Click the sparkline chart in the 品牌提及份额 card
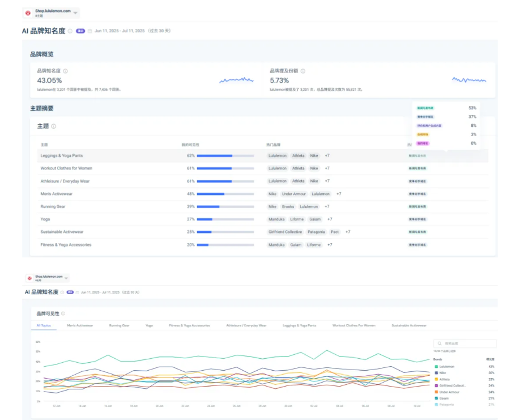This screenshot has width=512, height=420. [x=469, y=80]
